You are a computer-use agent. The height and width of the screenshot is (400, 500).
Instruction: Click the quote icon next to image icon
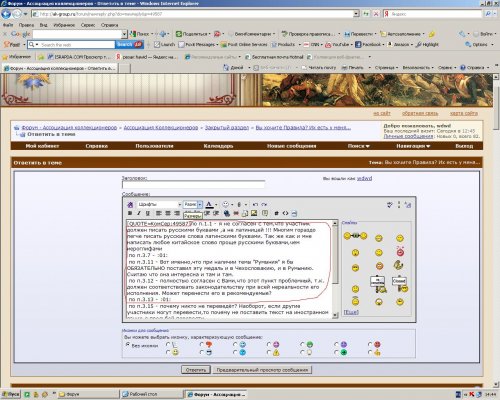click(x=265, y=213)
